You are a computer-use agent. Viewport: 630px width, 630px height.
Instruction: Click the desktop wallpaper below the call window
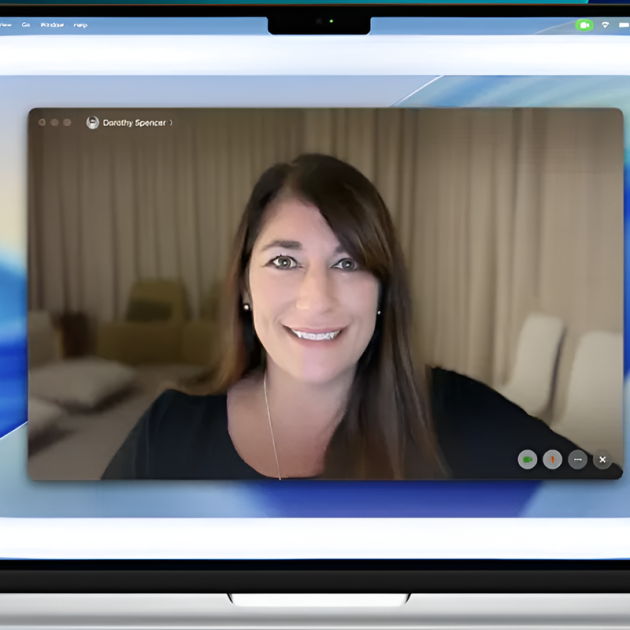tap(320, 500)
